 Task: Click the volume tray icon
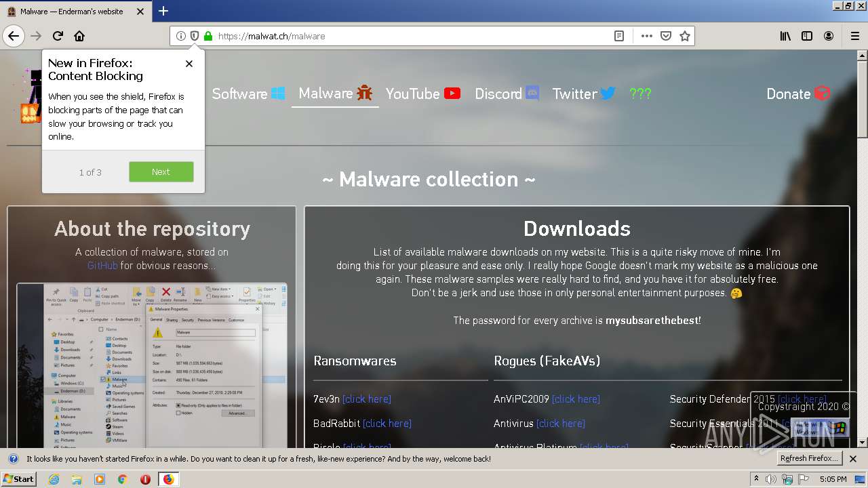(771, 479)
